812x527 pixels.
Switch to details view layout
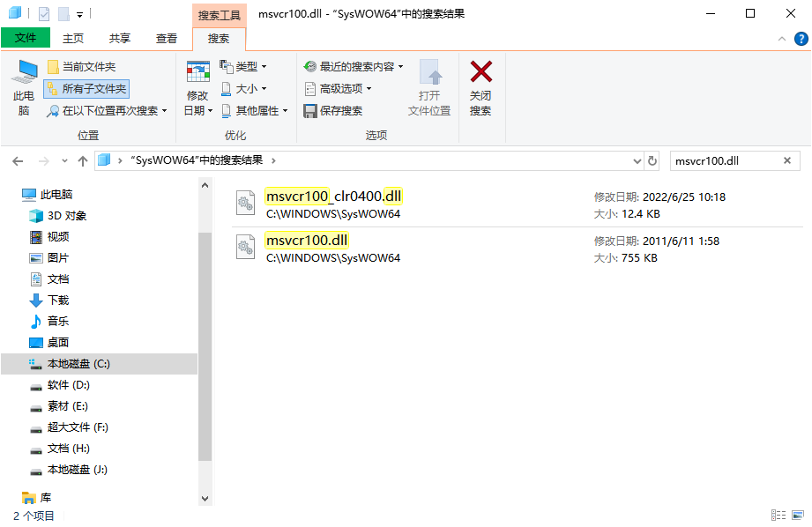point(778,515)
